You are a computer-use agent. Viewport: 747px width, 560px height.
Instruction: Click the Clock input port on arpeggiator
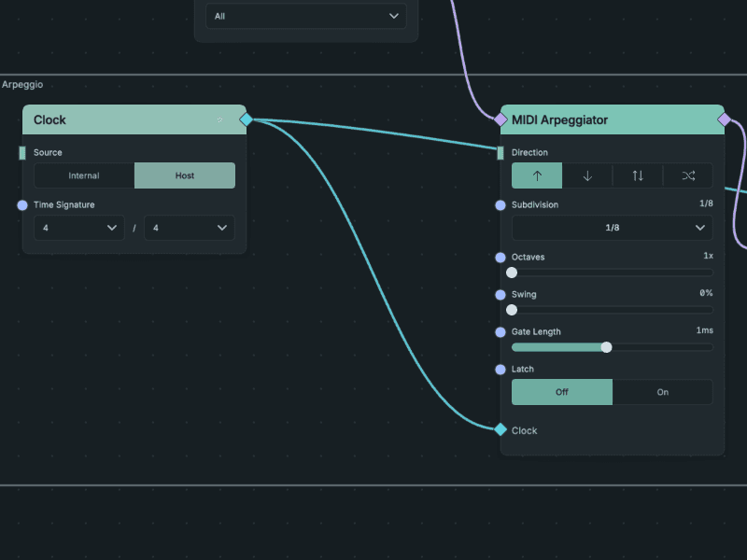pos(500,429)
